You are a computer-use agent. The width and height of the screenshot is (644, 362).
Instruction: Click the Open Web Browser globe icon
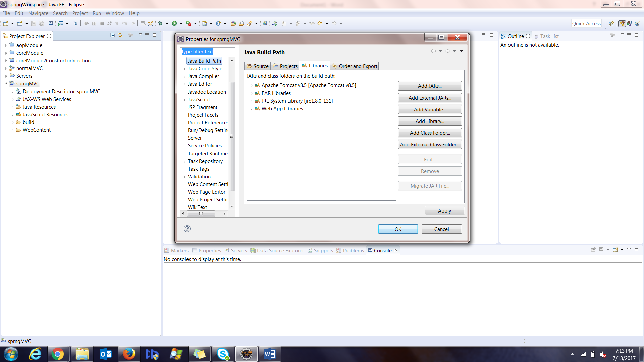click(265, 23)
